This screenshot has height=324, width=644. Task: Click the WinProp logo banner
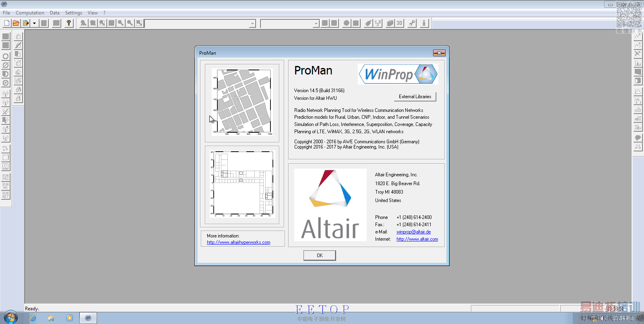point(398,74)
